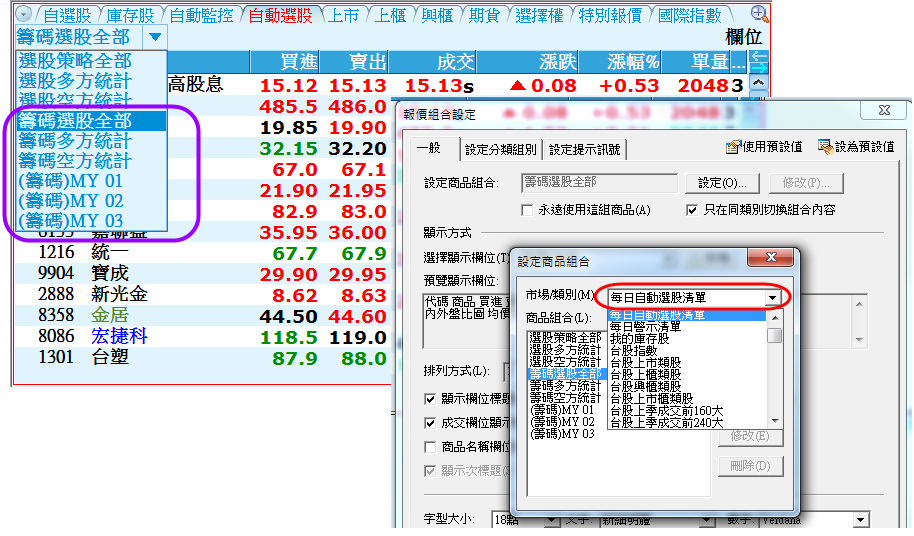Viewport: 914px width, 536px height.
Task: Click the magnifier zoom icon at top right
Action: tap(759, 13)
